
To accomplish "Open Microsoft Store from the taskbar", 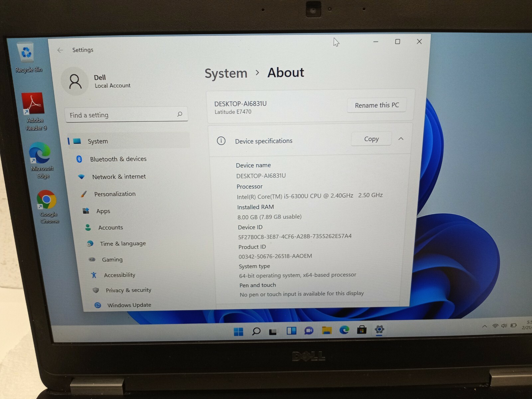I will (x=362, y=330).
